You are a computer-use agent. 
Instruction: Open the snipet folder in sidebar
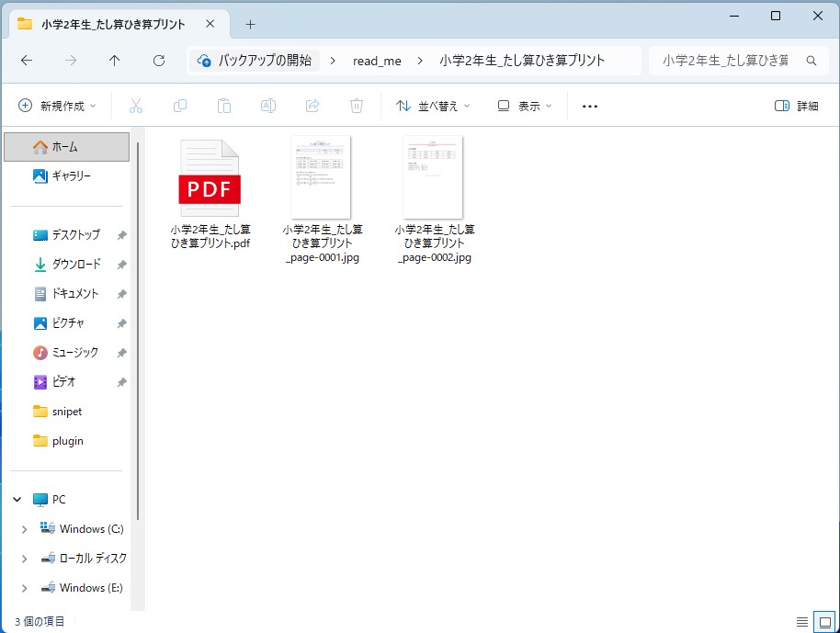coord(66,412)
